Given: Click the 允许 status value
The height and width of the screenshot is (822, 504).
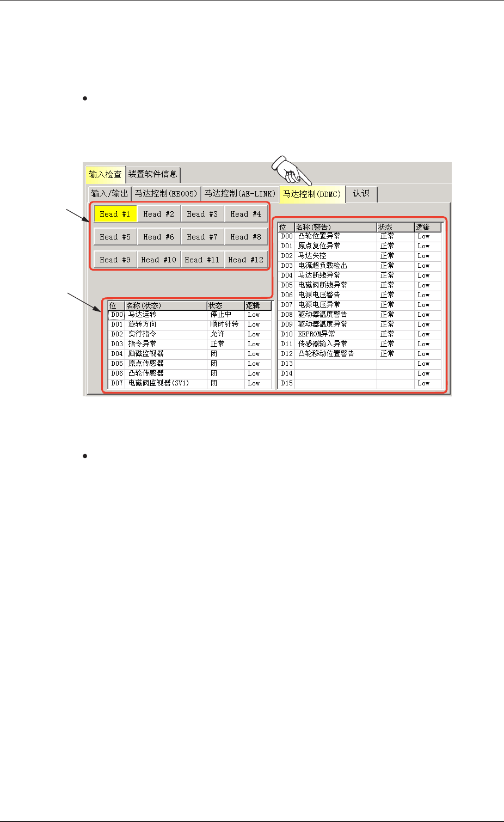Looking at the screenshot, I should click(217, 334).
